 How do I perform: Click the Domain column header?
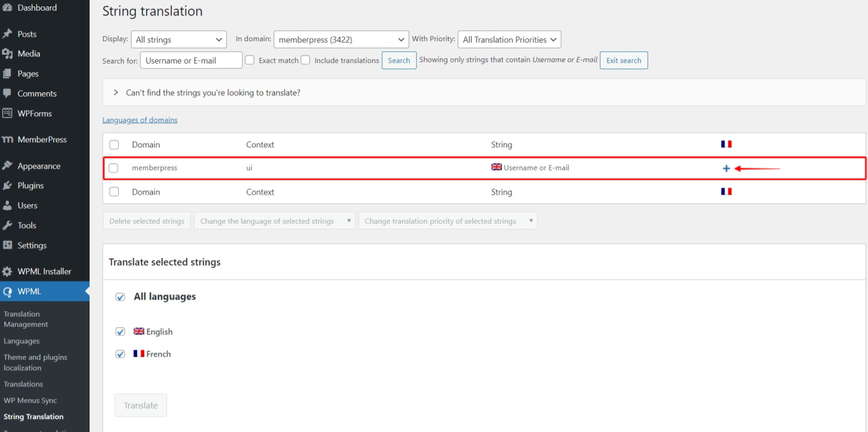[146, 144]
